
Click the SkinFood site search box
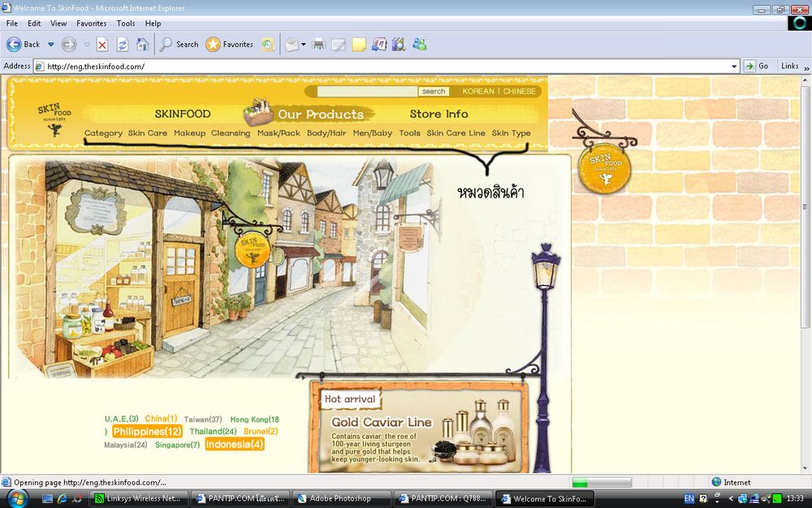coord(367,91)
